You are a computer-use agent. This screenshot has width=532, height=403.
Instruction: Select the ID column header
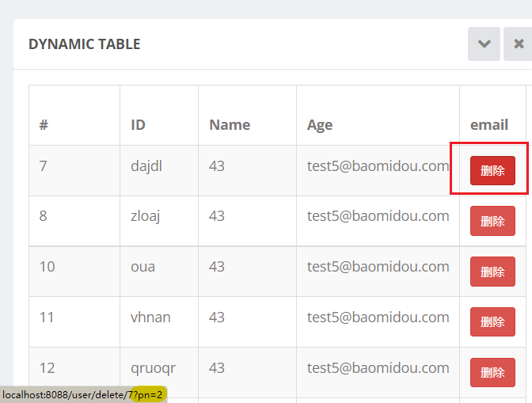138,124
